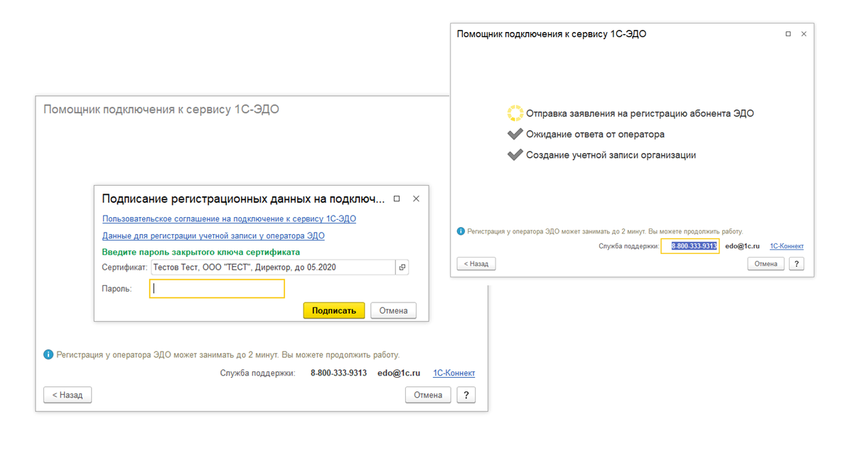Open certificate details icon beside the Сертификат field

click(402, 268)
